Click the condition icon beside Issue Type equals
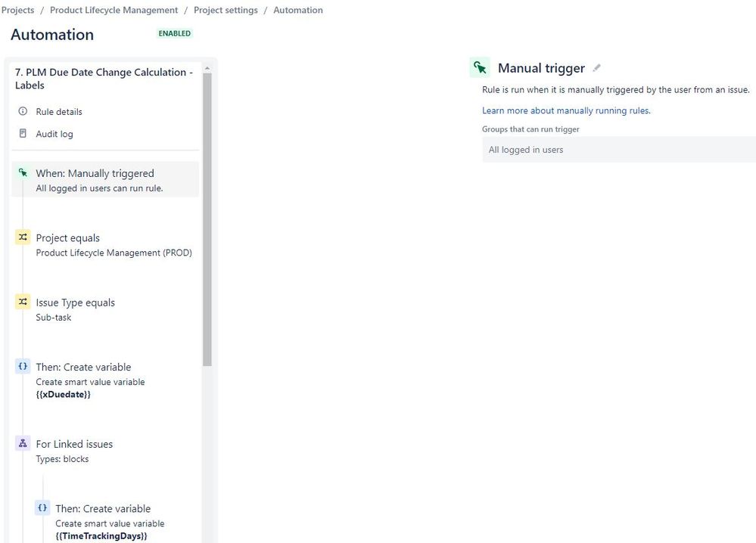 pyautogui.click(x=23, y=302)
